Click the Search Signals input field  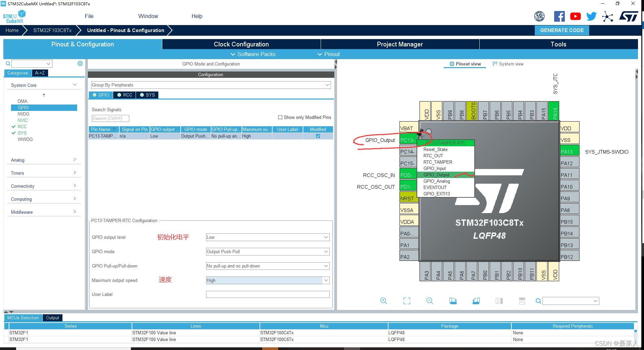[110, 118]
